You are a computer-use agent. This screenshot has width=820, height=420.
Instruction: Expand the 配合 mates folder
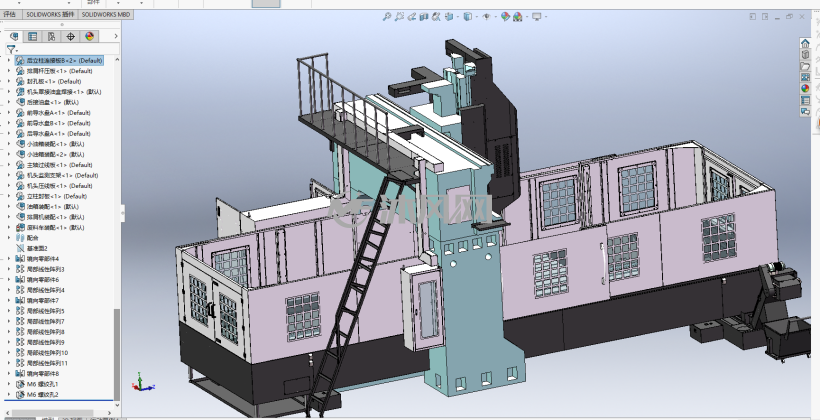click(x=8, y=237)
